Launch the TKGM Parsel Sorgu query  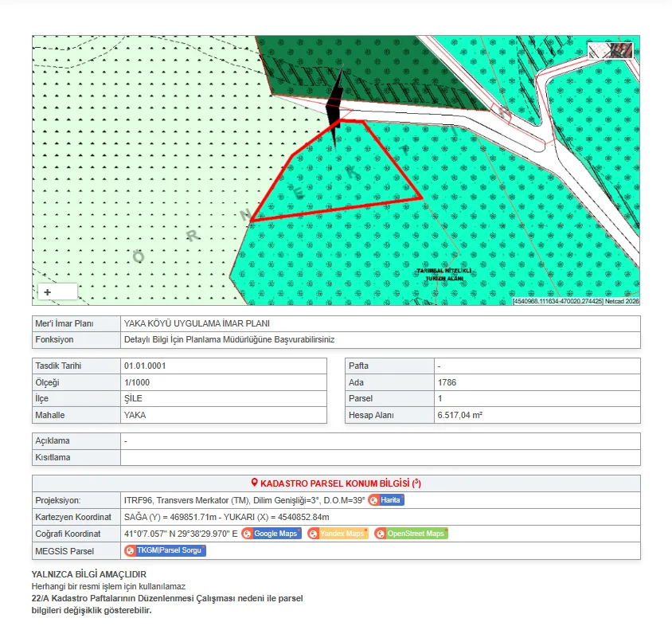click(165, 550)
